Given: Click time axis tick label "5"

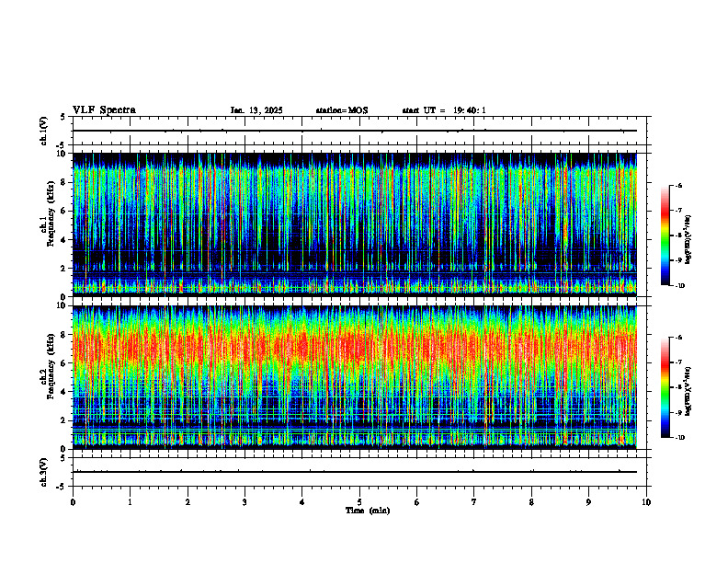Looking at the screenshot, I should [359, 502].
